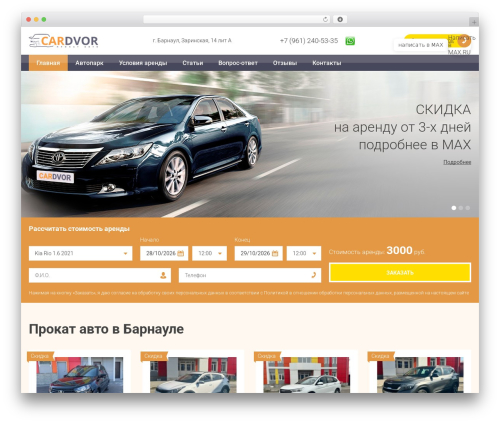Expand end time 12:00 dropdown
This screenshot has width=500, height=423.
(304, 253)
